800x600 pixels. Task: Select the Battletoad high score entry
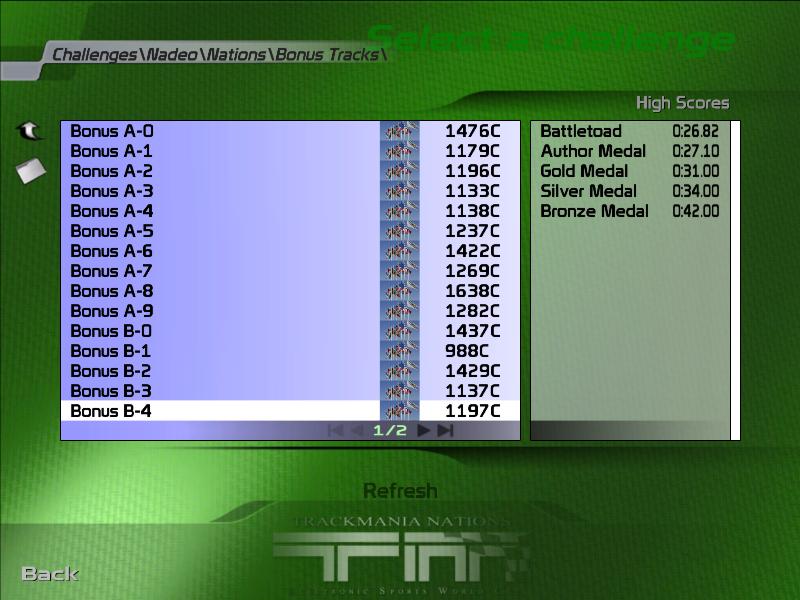click(x=581, y=131)
